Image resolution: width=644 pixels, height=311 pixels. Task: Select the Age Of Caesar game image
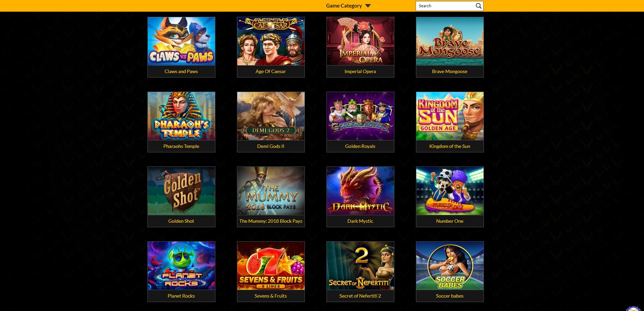[271, 41]
